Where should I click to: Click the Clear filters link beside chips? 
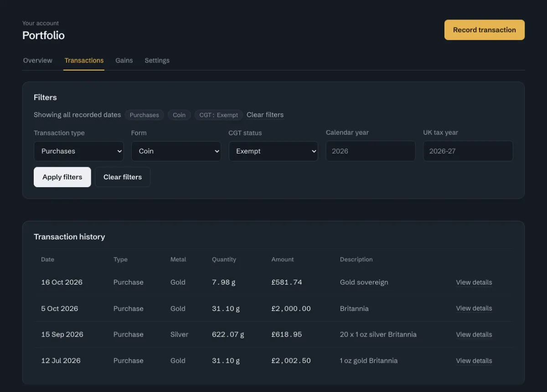[265, 115]
